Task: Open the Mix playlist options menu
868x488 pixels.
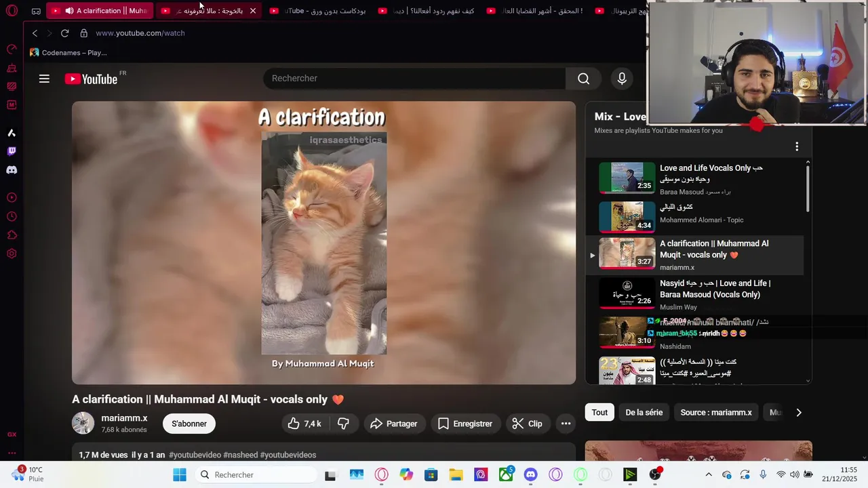Action: click(x=797, y=146)
